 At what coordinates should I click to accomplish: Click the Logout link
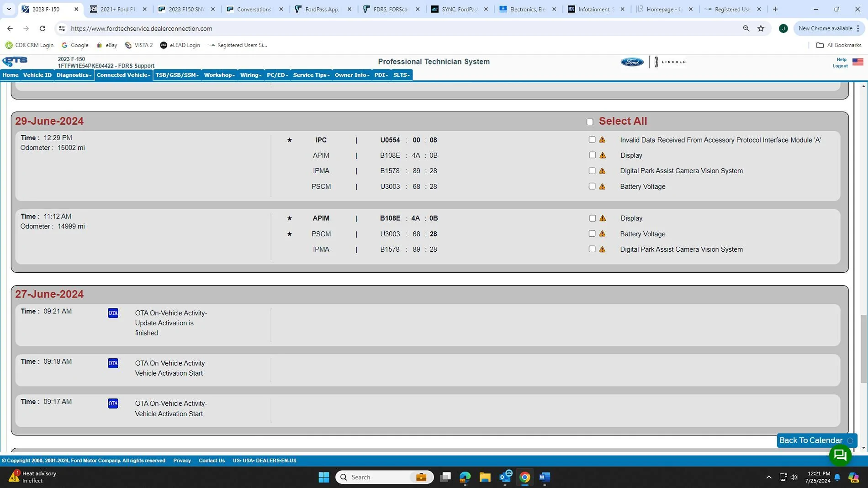840,66
